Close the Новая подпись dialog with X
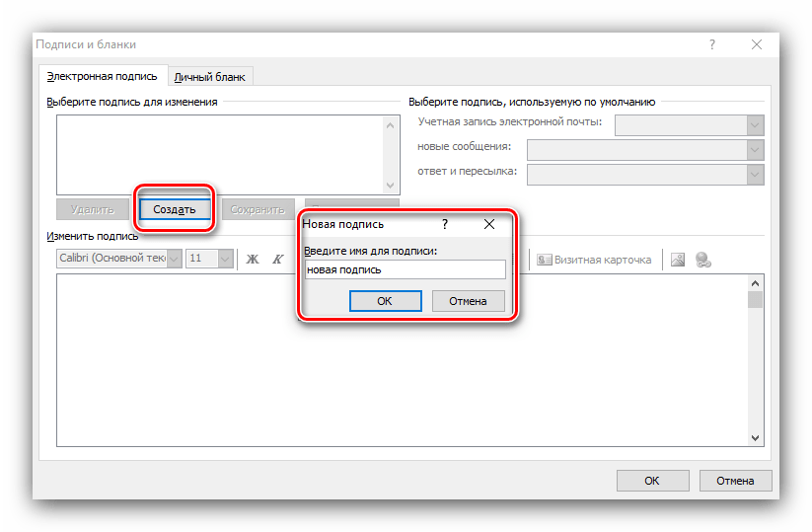812x532 pixels. [488, 224]
